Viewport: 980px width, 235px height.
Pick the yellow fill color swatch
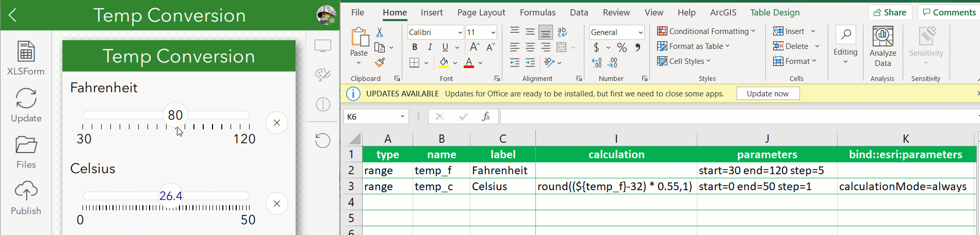(444, 63)
